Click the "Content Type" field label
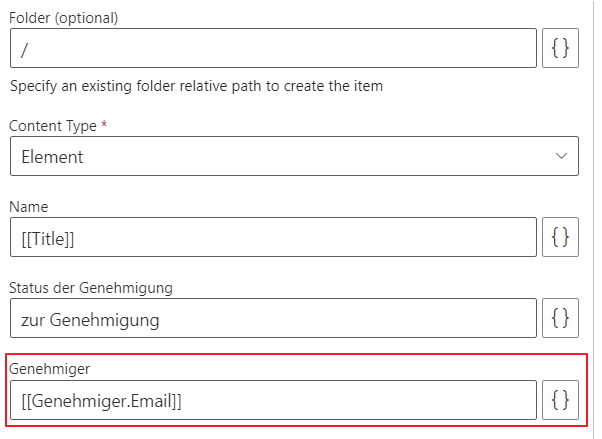This screenshot has height=439, width=602. pos(53,127)
